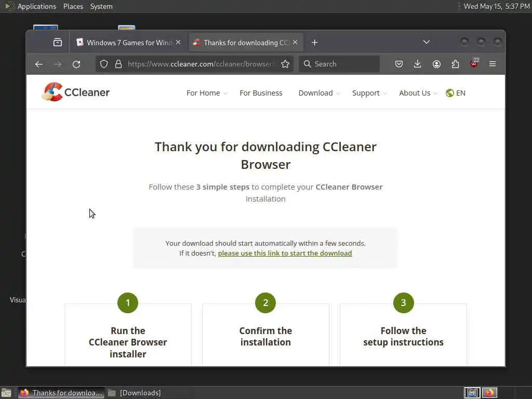Select second workspace switcher thumbnail

[489, 393]
